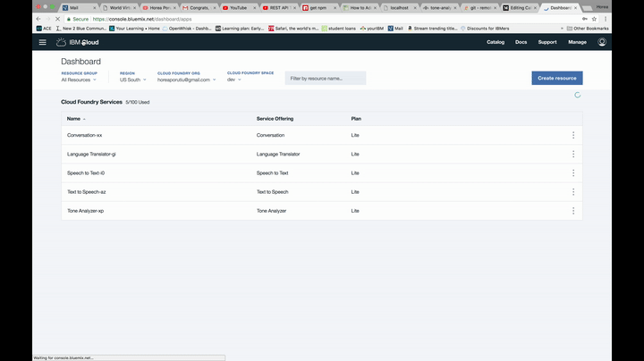This screenshot has height=361, width=644.
Task: Expand the Region US South dropdown
Action: pyautogui.click(x=132, y=80)
